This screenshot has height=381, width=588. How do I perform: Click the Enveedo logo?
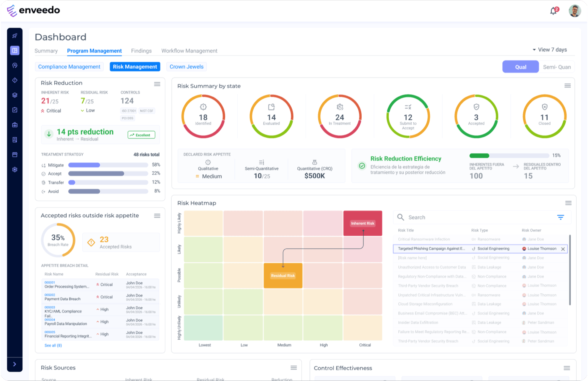[x=33, y=11]
